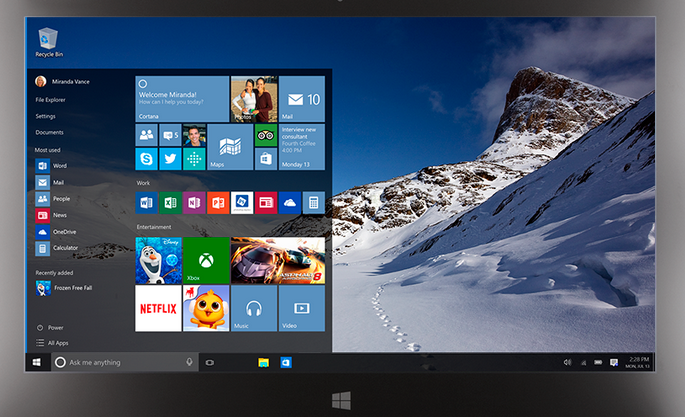Open the Mail tile showing 10

click(302, 99)
